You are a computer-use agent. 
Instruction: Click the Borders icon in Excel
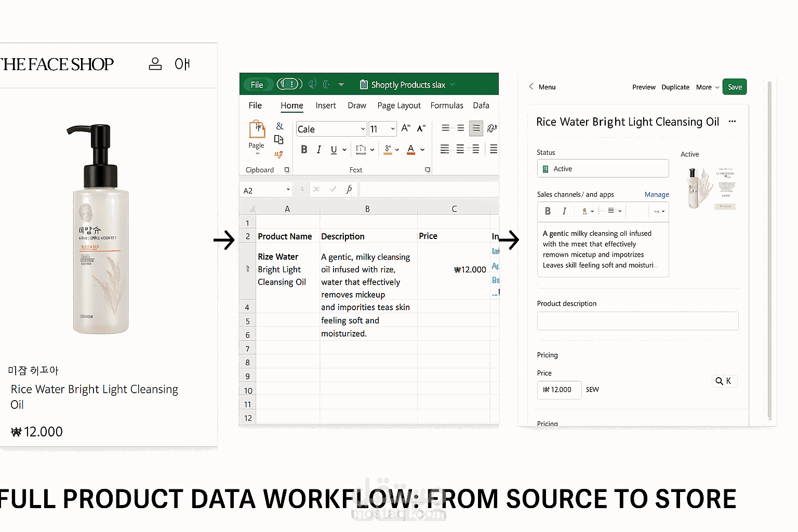click(361, 150)
